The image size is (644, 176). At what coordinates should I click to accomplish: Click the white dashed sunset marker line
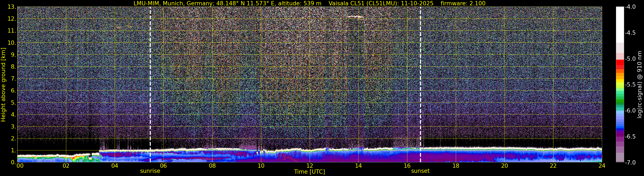[420, 85]
